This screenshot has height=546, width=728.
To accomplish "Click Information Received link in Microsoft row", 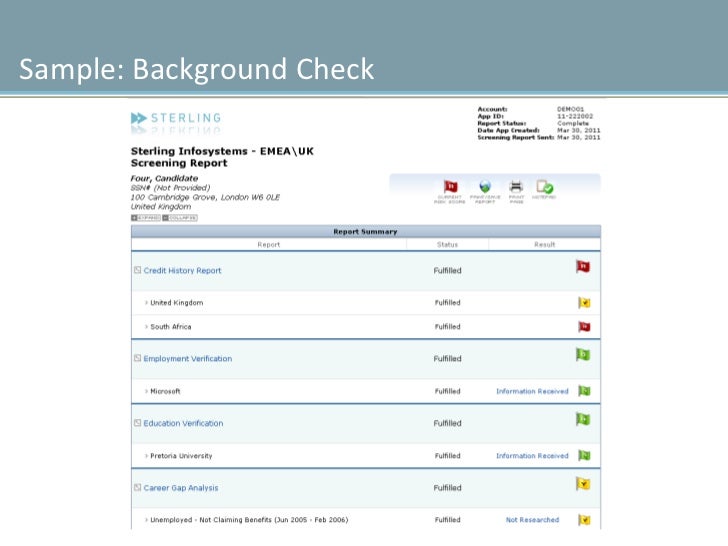I will tap(532, 391).
